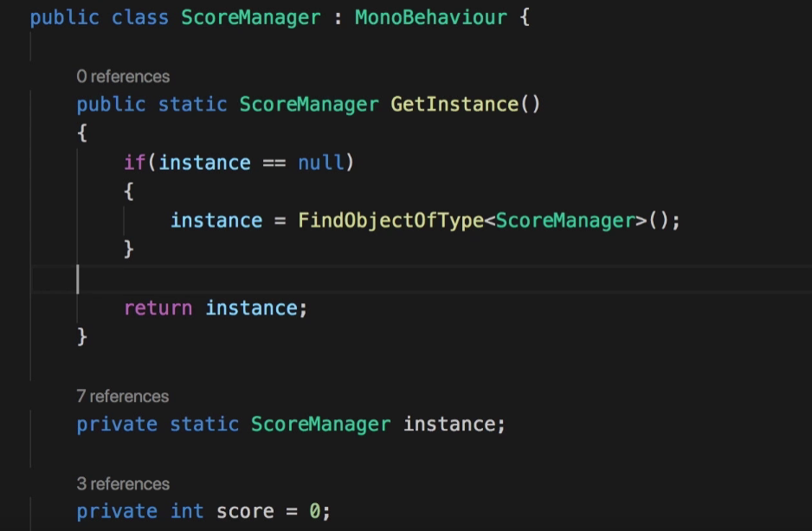Screen dimensions: 812x531
Task: Click the 0 value assigned to score
Action: tap(314, 511)
